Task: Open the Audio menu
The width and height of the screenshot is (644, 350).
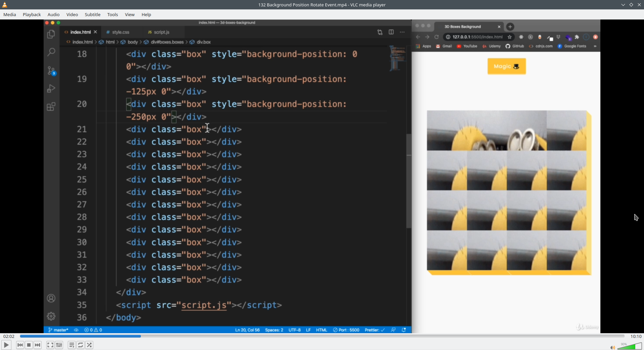Action: point(54,14)
